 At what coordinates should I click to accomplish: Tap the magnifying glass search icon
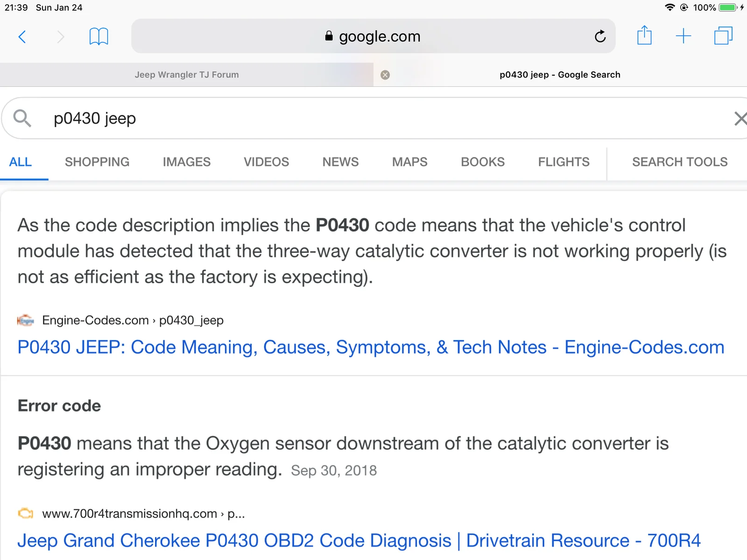(x=22, y=118)
